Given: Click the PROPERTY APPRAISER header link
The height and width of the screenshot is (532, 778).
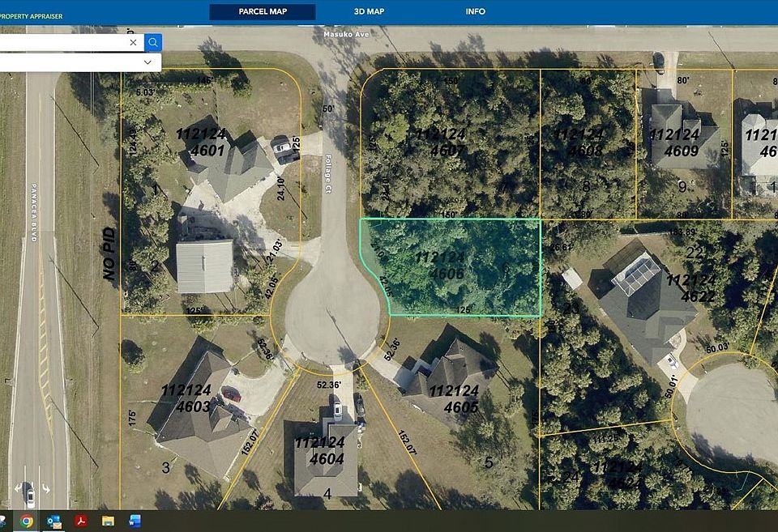Looking at the screenshot, I should tap(31, 16).
